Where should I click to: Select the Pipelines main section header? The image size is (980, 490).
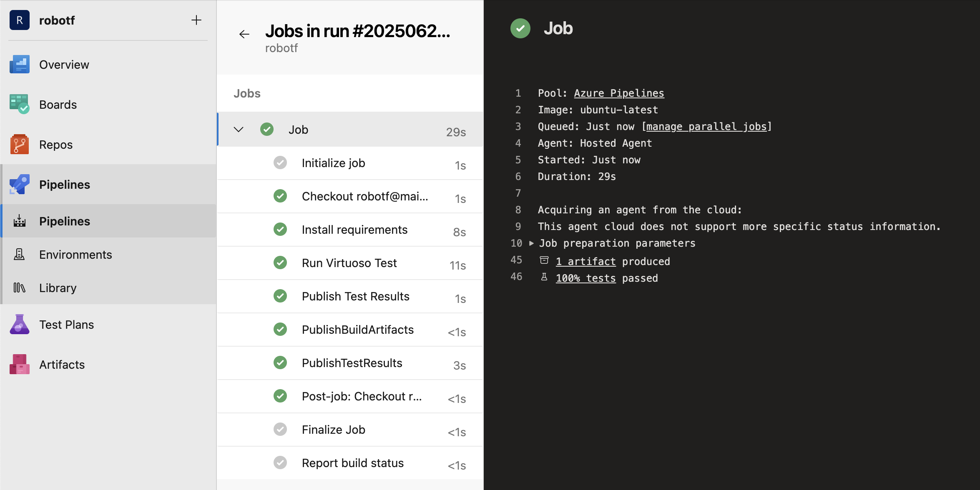coord(65,185)
